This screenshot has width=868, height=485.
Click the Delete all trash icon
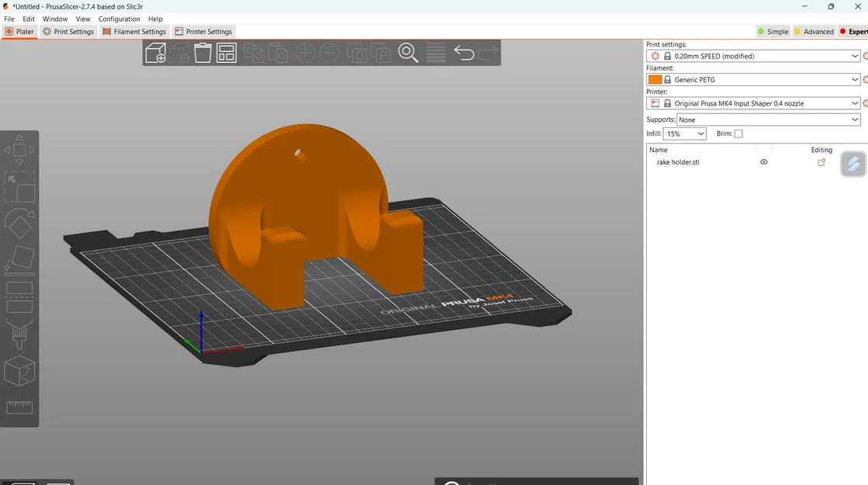pos(202,54)
